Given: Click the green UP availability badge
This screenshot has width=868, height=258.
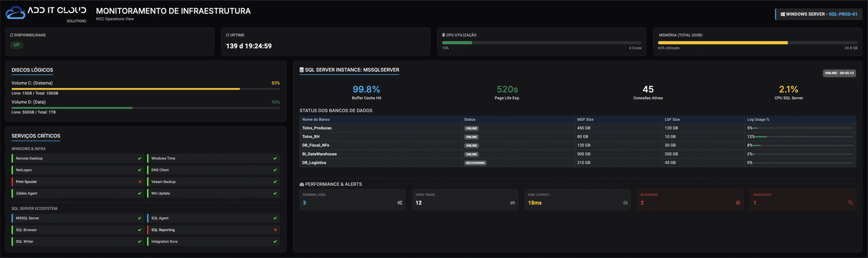Looking at the screenshot, I should pyautogui.click(x=17, y=45).
